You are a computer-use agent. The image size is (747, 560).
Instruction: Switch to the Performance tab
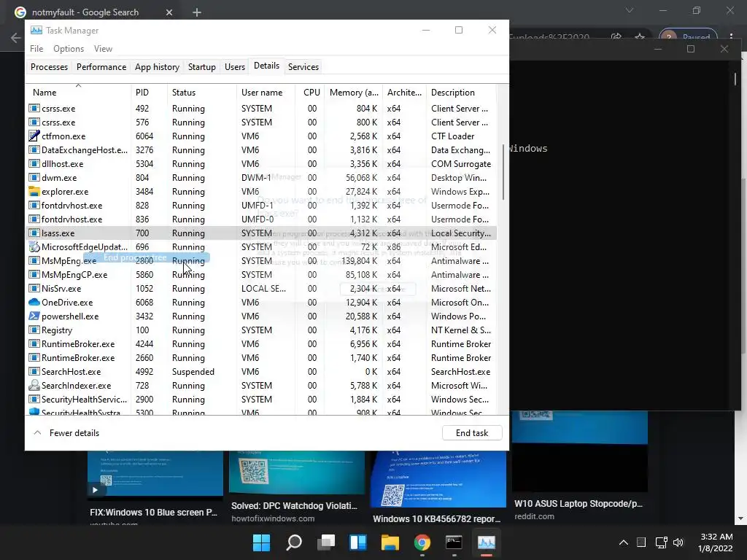101,66
